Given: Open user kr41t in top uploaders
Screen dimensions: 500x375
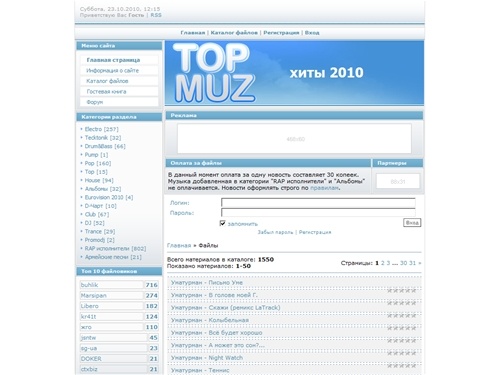Looking at the screenshot, I should (88, 317).
